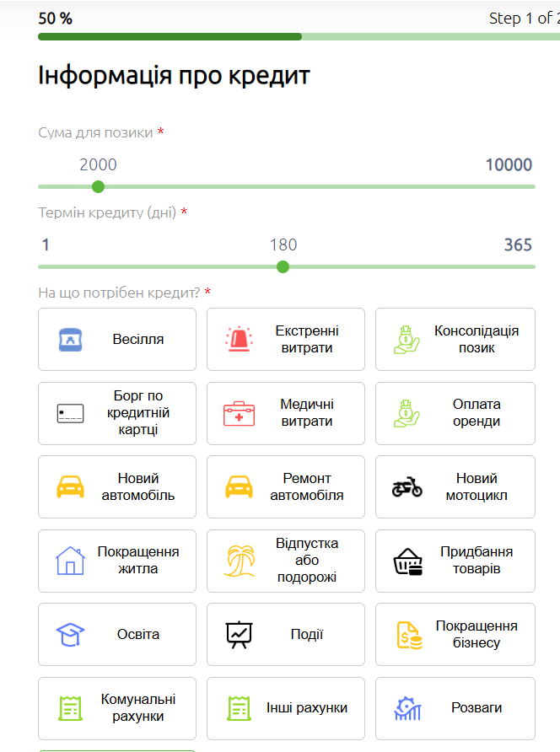Screen dimensions: 560x752
Task: Click the blue gear chart icon for Розваги
Action: 407,708
